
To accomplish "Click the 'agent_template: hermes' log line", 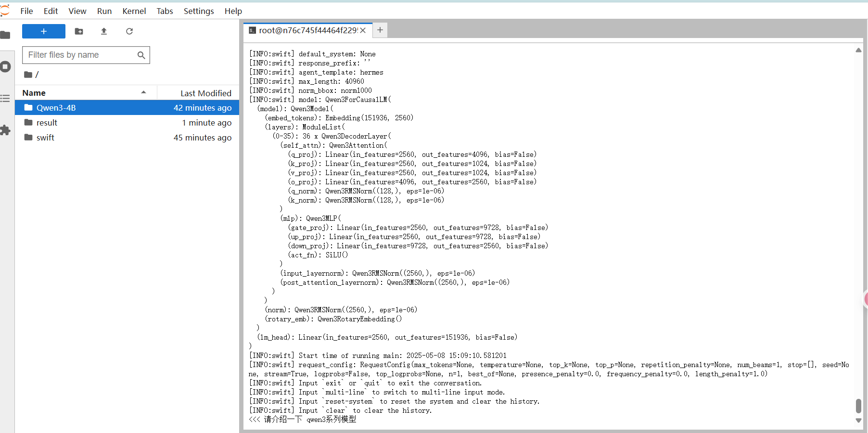I will (x=316, y=72).
